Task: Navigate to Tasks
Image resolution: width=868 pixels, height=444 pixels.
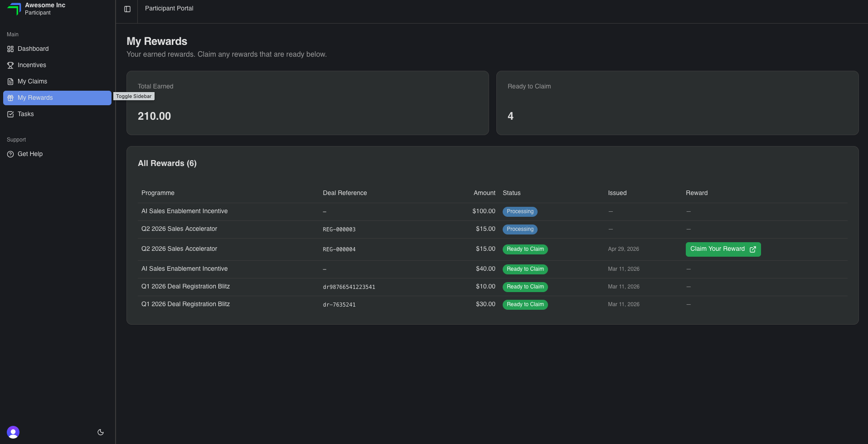Action: point(57,114)
